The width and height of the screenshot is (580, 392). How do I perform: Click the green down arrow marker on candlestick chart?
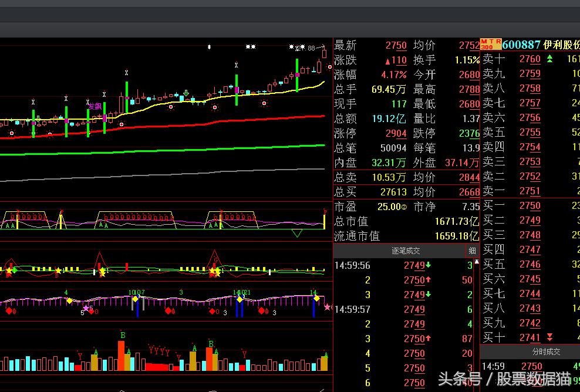click(x=186, y=94)
